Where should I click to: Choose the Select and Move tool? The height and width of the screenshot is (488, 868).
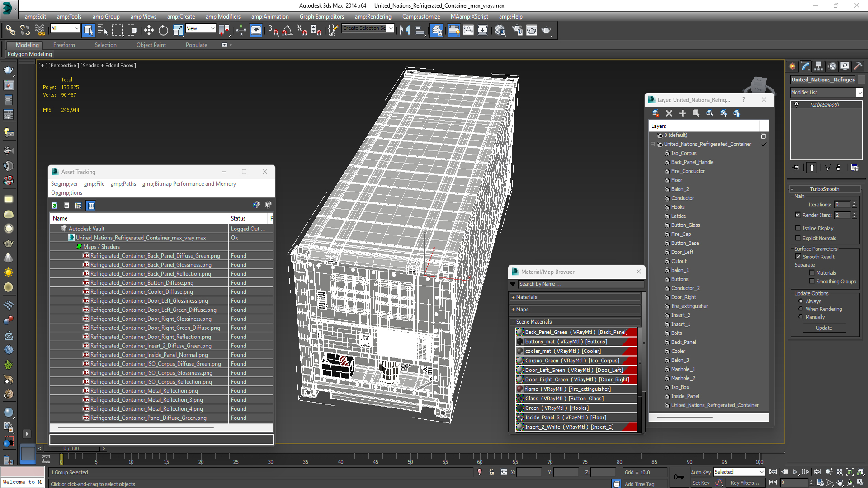tap(149, 30)
